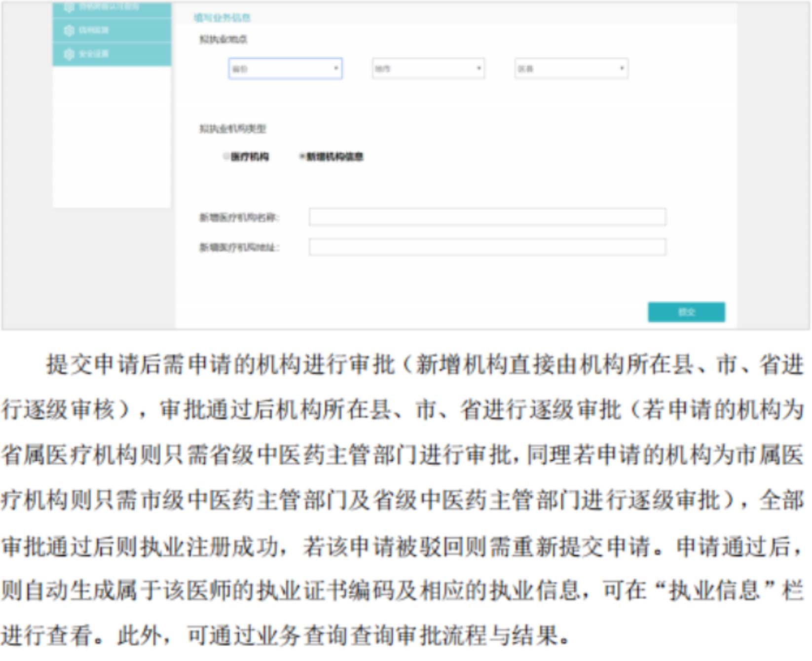The width and height of the screenshot is (812, 661).
Task: Open the middle sidebar menu item above 安全设置
Action: 94,31
